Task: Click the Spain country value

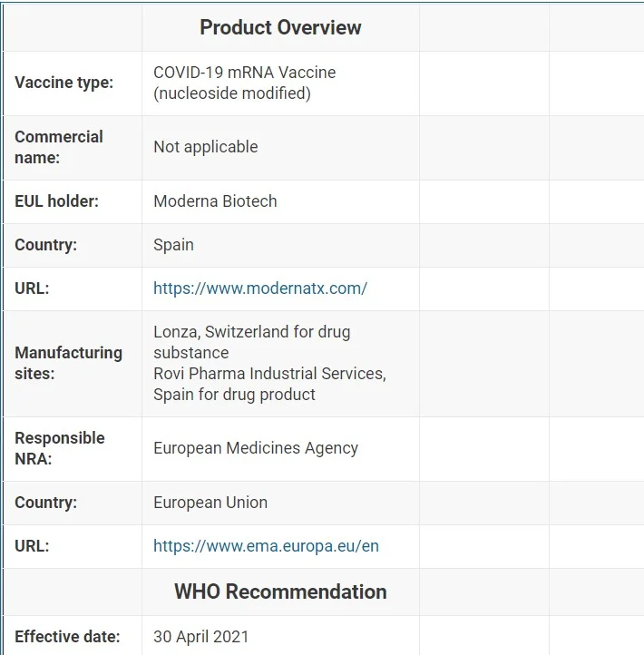Action: point(173,245)
